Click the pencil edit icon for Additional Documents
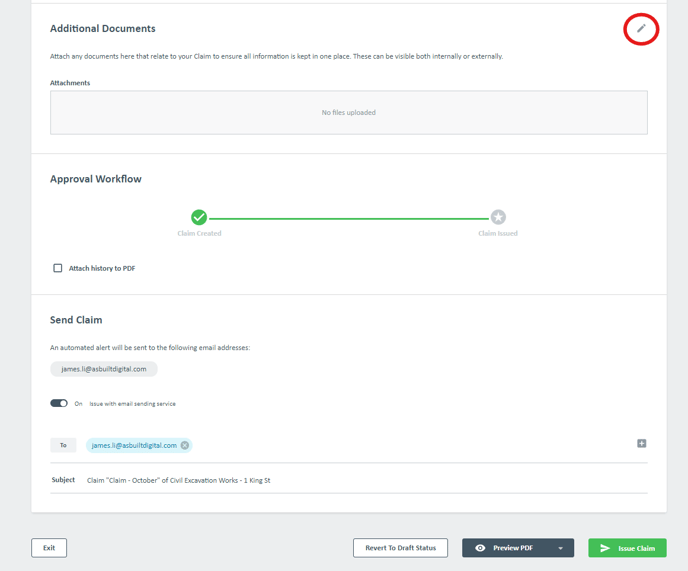This screenshot has width=688, height=571. tap(641, 29)
